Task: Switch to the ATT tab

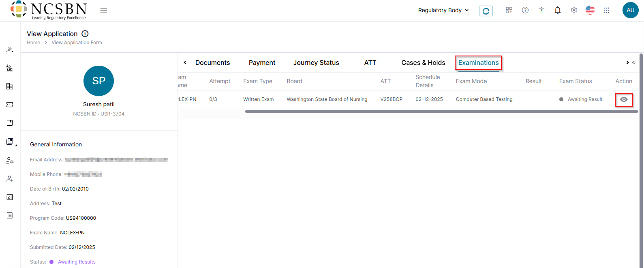Action: coord(370,62)
